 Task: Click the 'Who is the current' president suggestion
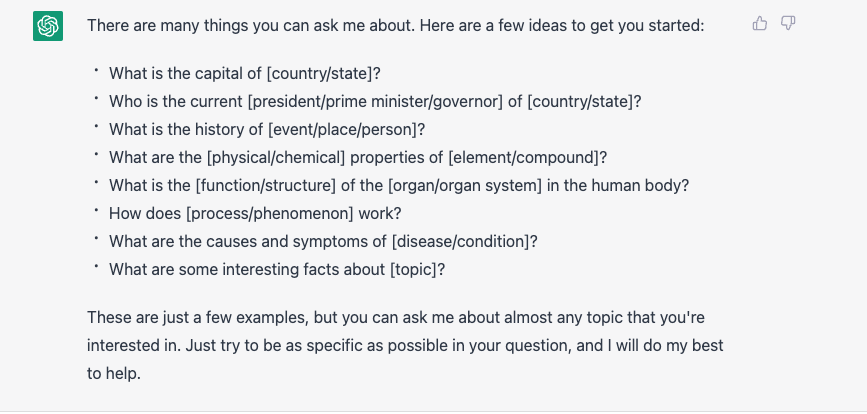point(375,102)
